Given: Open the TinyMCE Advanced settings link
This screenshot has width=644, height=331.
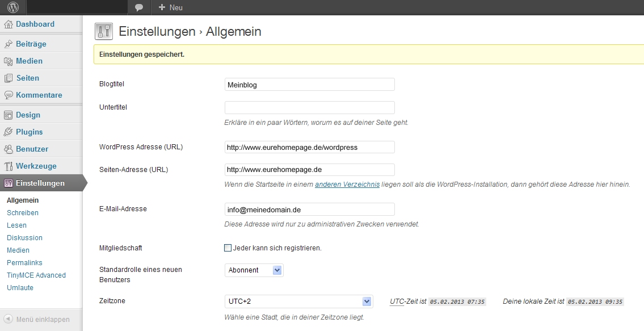Looking at the screenshot, I should [36, 275].
